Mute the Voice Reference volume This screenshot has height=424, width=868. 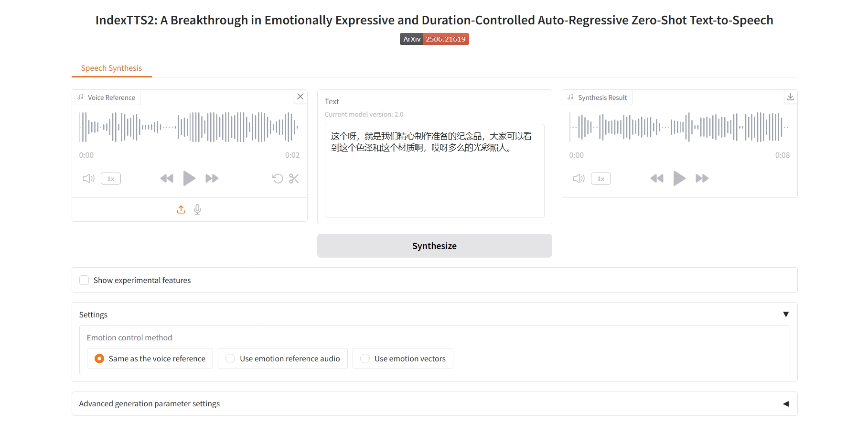88,179
